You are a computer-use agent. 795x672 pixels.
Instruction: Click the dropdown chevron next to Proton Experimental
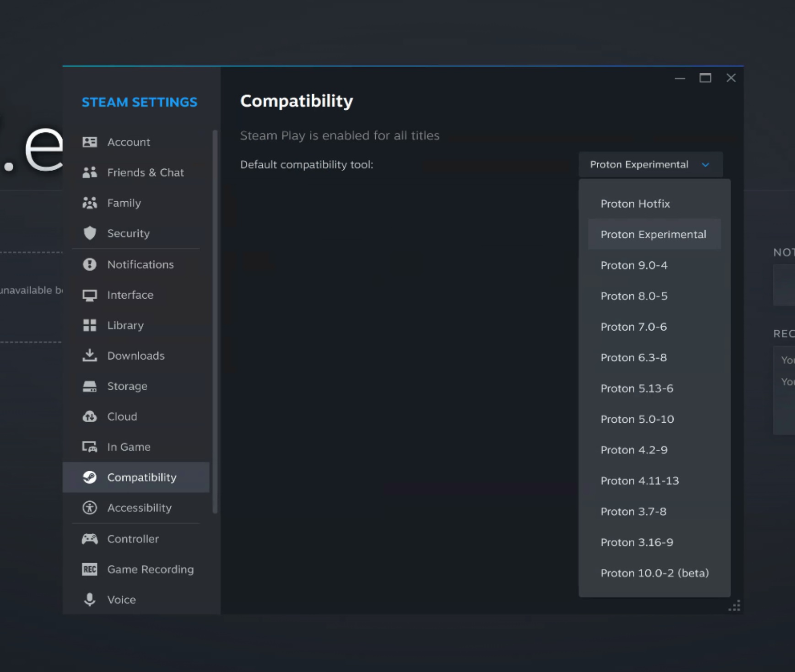[705, 165]
